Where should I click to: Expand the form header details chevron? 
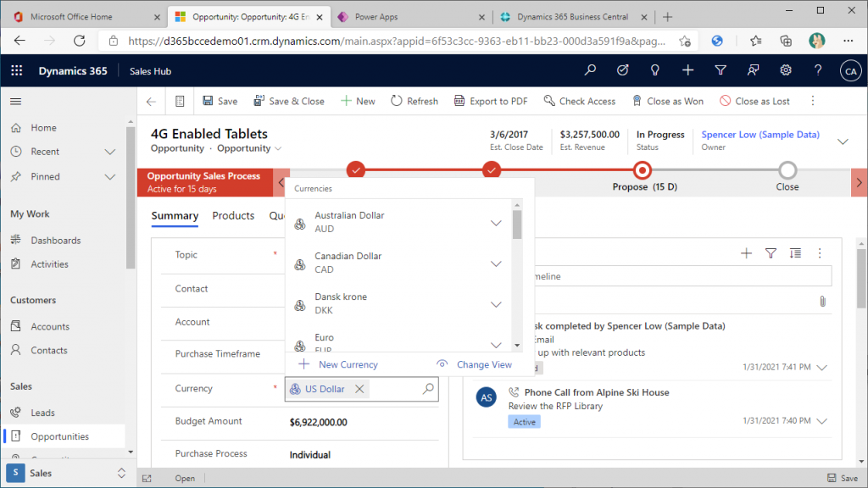[843, 141]
